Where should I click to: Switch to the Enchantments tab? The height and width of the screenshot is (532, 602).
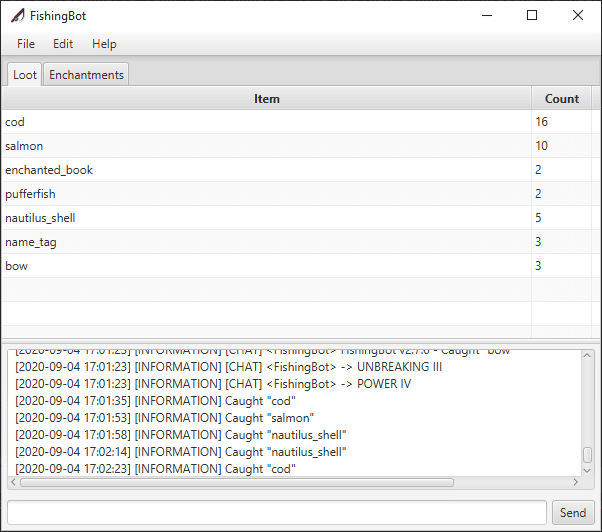click(86, 74)
